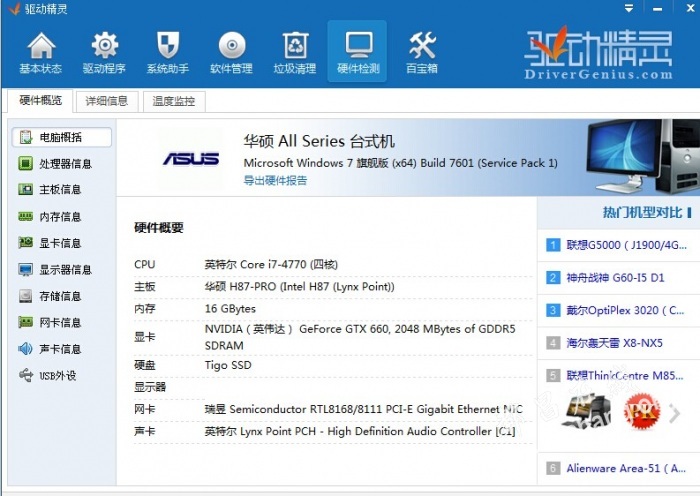
Task: Switch to the 硬件概览 tab
Action: coord(40,100)
